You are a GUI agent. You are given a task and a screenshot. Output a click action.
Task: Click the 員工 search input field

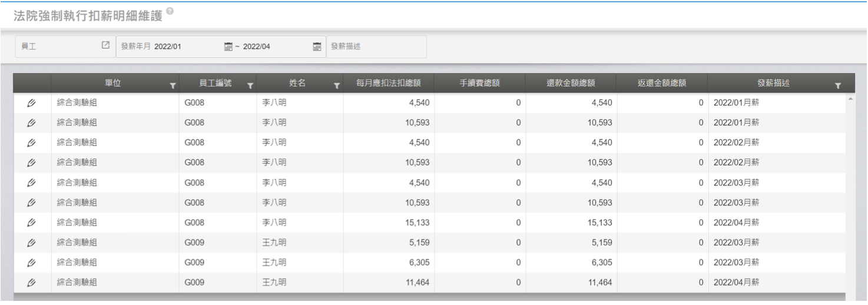(59, 47)
